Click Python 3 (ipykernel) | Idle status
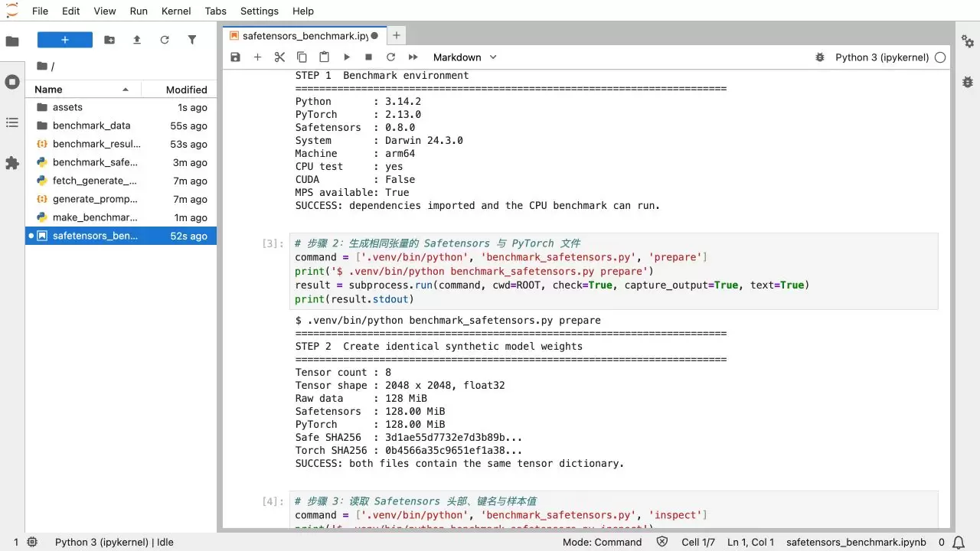Viewport: 980px width, 551px height. [x=114, y=542]
